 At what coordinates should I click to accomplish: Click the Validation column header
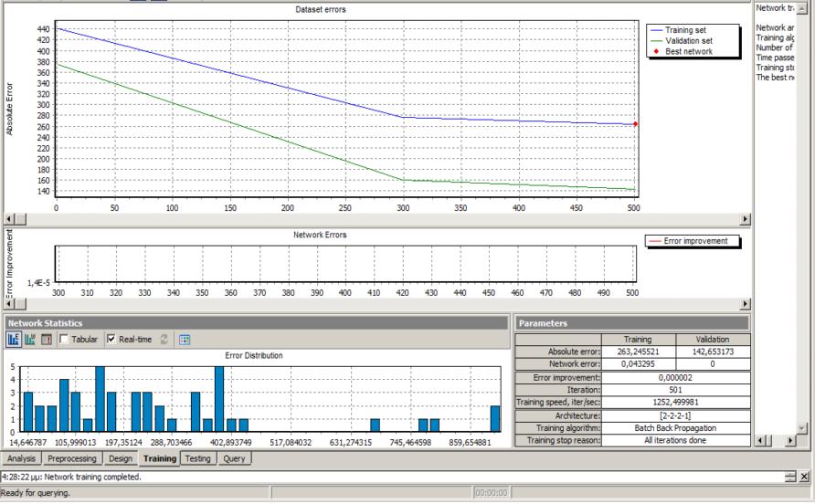[713, 340]
